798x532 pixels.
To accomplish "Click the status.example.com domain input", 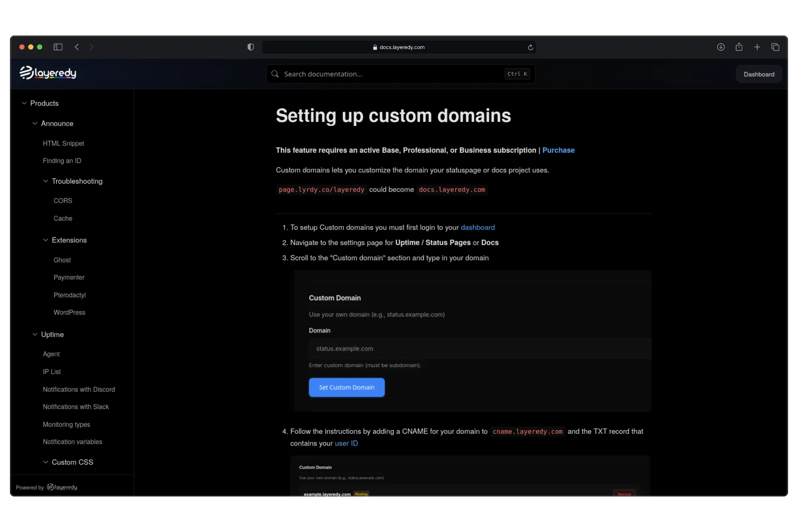I will (480, 349).
